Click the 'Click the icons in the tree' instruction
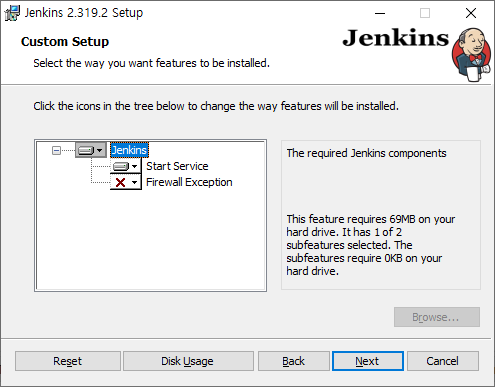The height and width of the screenshot is (387, 495). (216, 106)
